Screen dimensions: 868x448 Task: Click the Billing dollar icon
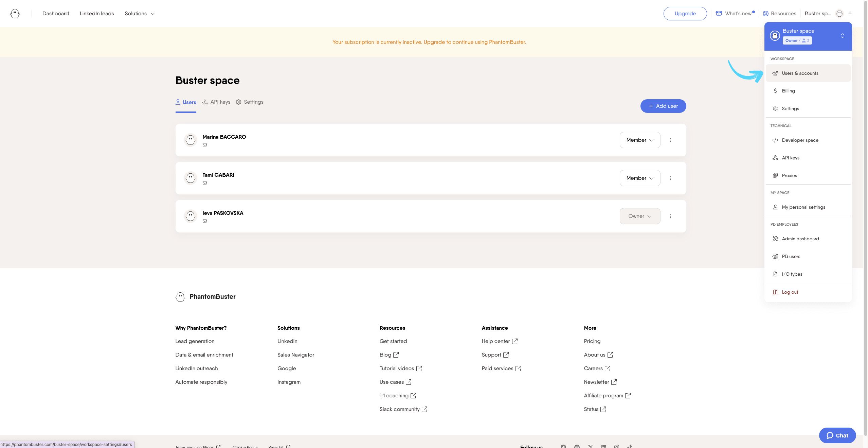[775, 91]
